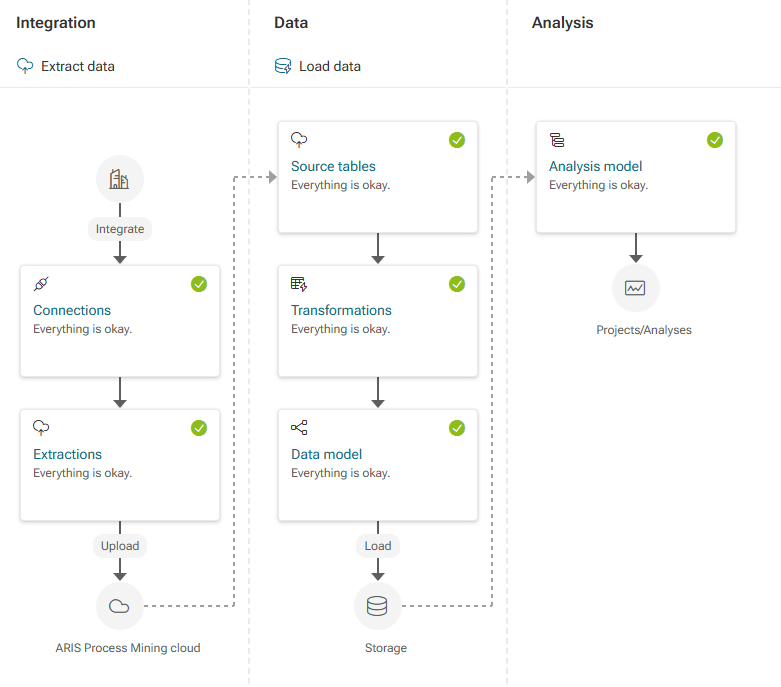This screenshot has height=687, width=781.
Task: Click the Source tables cloud-upload icon
Action: (x=299, y=139)
